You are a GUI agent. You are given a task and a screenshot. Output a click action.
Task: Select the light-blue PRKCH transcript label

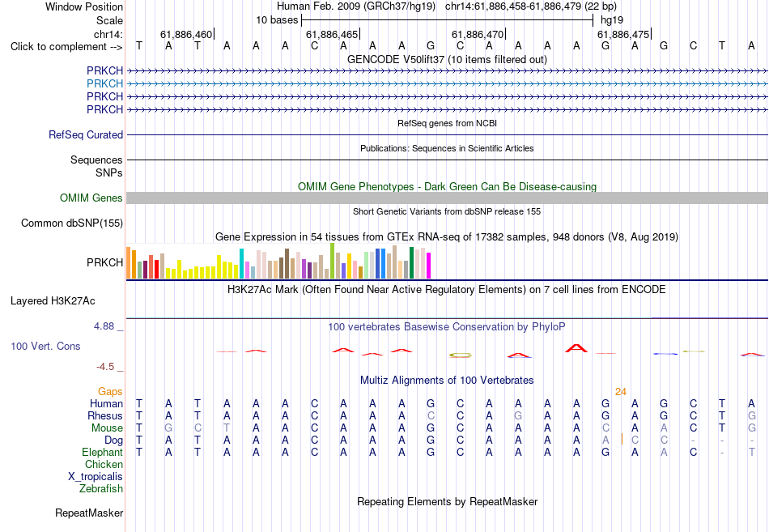coord(104,83)
